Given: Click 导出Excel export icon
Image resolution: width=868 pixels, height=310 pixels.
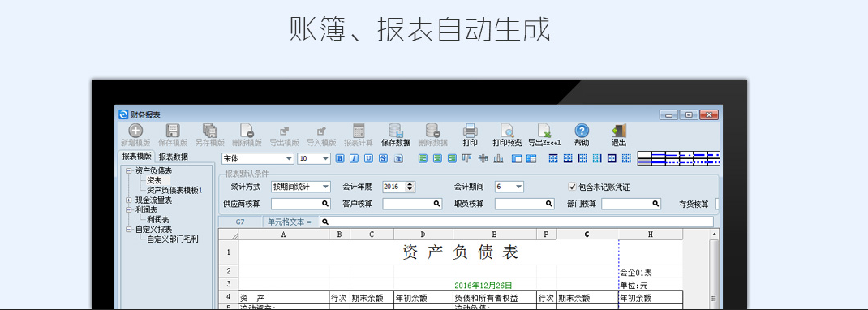Looking at the screenshot, I should point(544,131).
